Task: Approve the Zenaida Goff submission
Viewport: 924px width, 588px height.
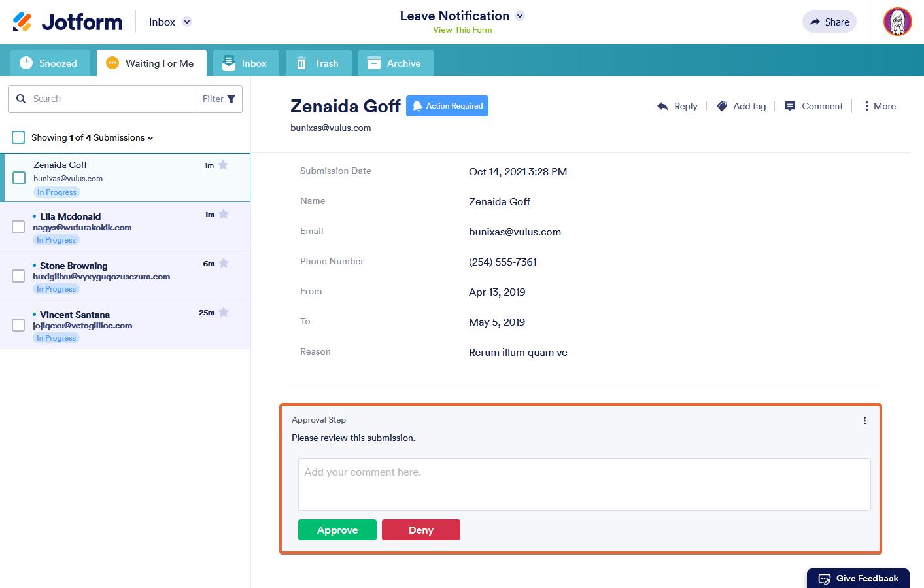Action: click(x=337, y=530)
